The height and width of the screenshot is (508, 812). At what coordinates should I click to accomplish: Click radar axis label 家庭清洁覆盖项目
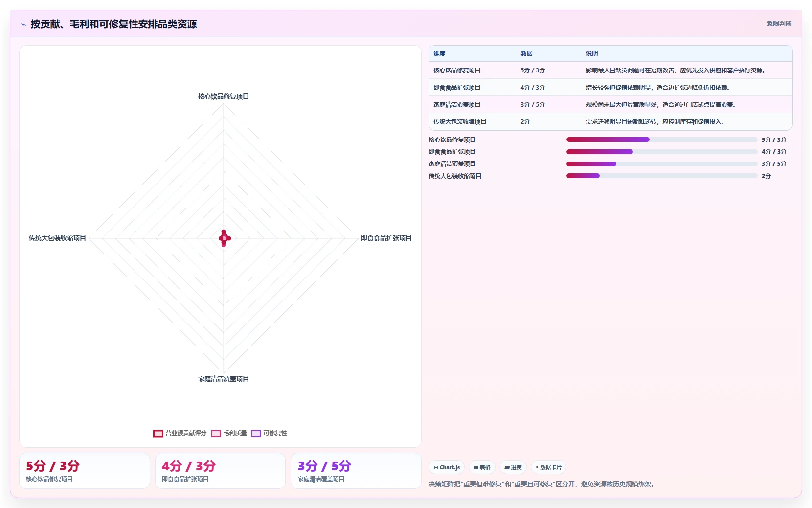point(224,379)
